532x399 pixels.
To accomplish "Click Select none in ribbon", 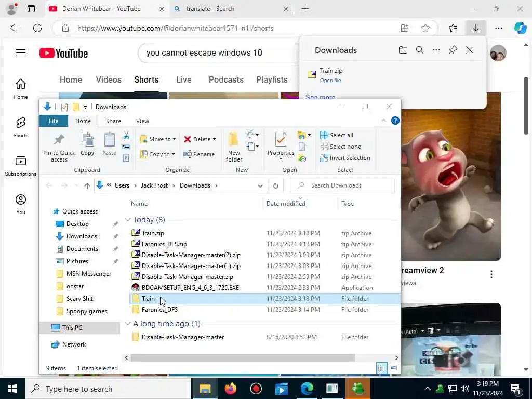I will click(x=341, y=147).
